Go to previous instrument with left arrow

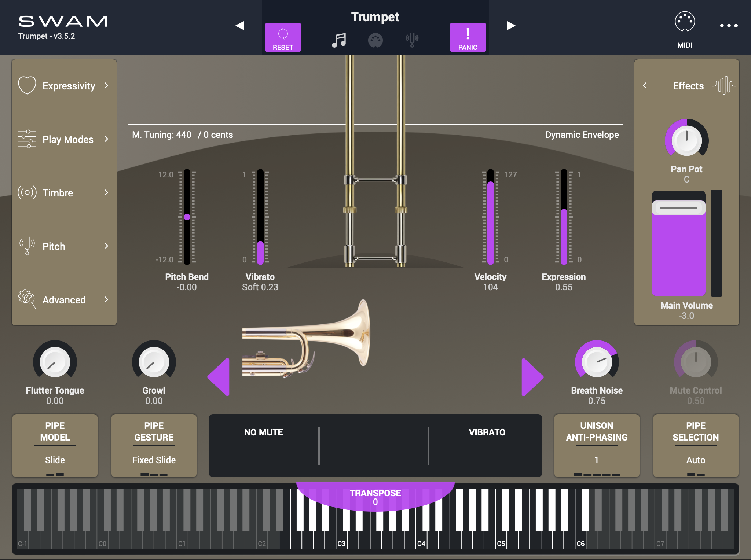(x=240, y=26)
